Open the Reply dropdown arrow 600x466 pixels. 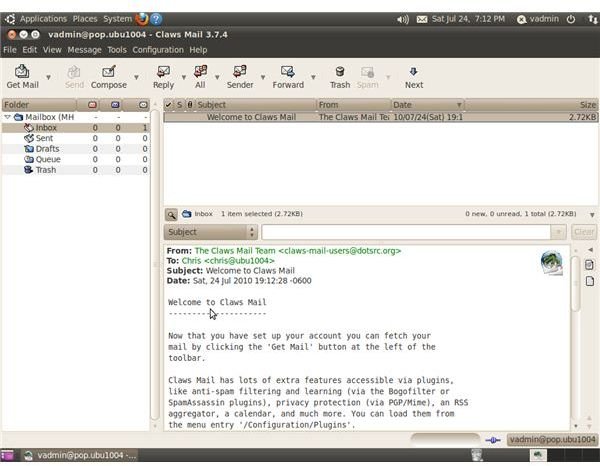(184, 77)
